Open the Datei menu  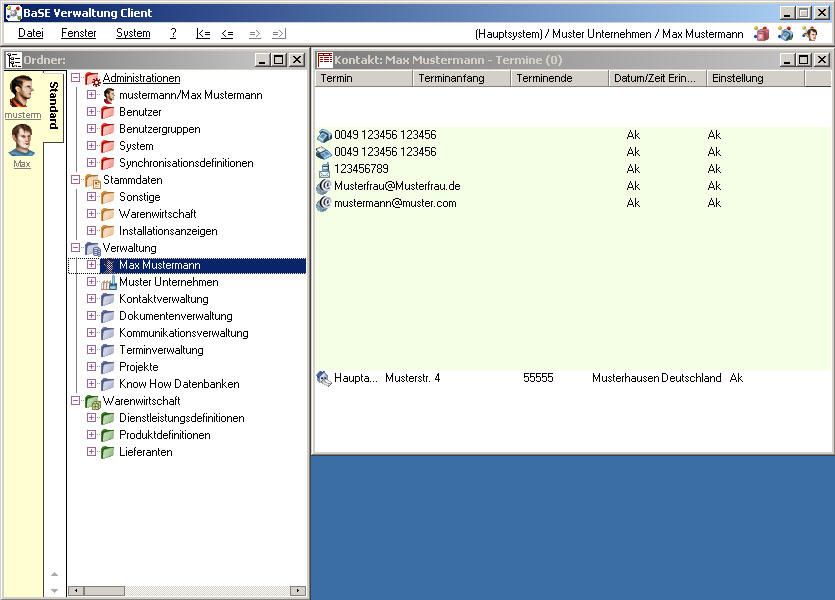pos(30,33)
